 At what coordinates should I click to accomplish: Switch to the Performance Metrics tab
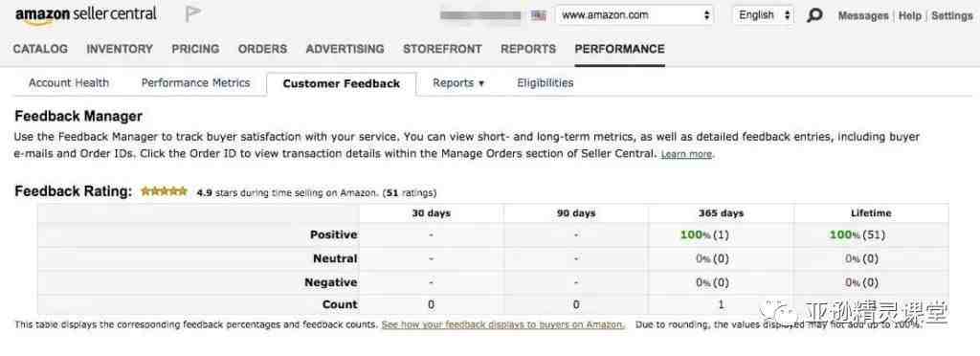(x=195, y=82)
